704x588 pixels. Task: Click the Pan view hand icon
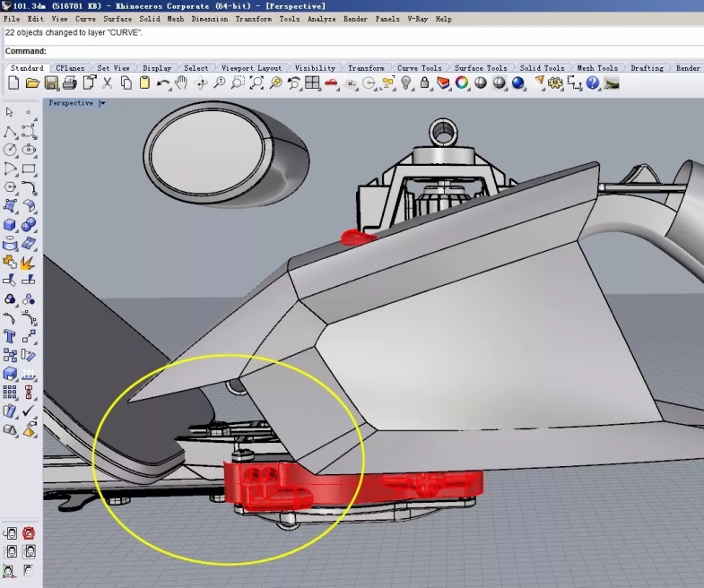click(x=181, y=83)
